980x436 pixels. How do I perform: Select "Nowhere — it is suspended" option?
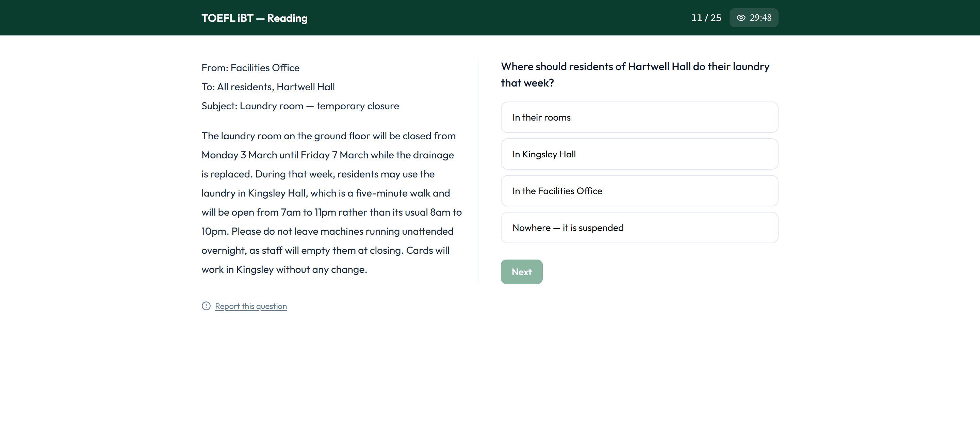coord(639,228)
